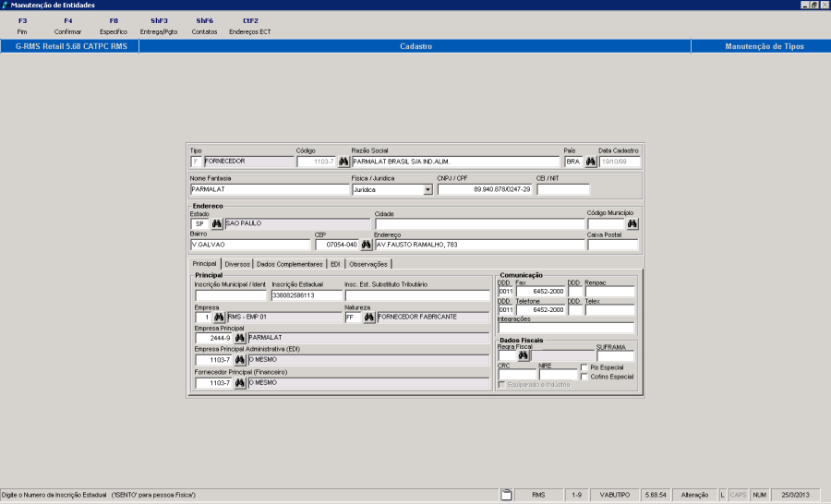Open Natureza lookup binoculars beside FF

pos(368,317)
